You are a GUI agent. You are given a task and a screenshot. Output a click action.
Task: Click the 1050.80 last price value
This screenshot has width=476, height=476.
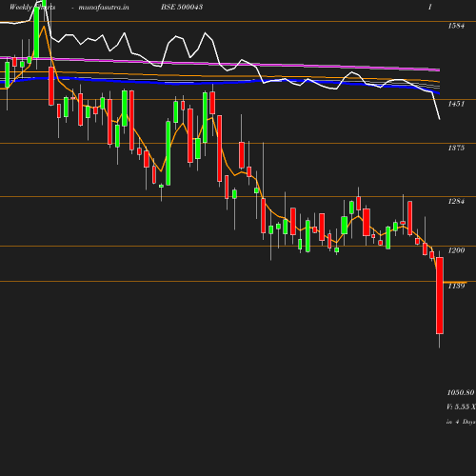(461, 393)
